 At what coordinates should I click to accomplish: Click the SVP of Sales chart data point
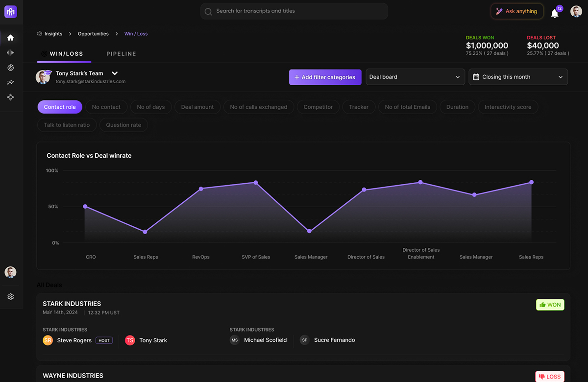(x=256, y=183)
